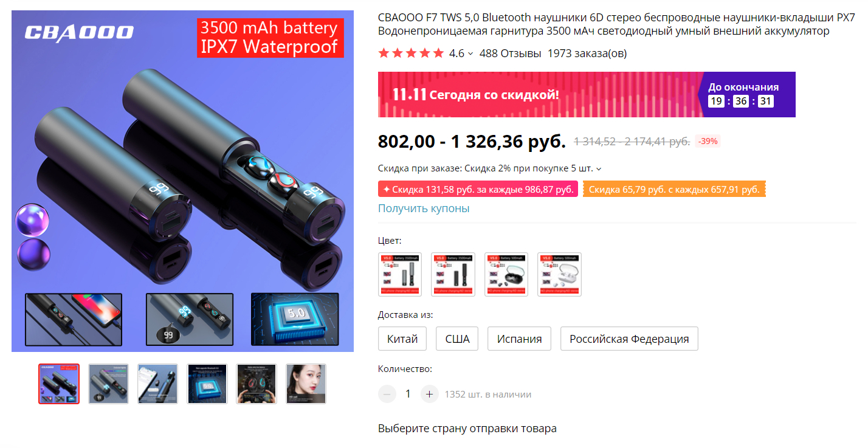The image size is (868, 448).
Task: Show the phone charging gallery thumbnail
Action: (x=157, y=384)
